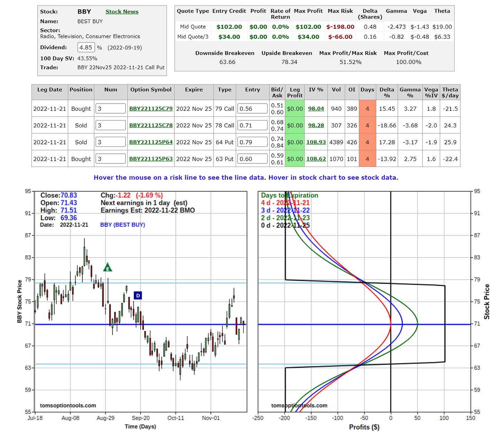Click IV value 98.04 link

[316, 108]
